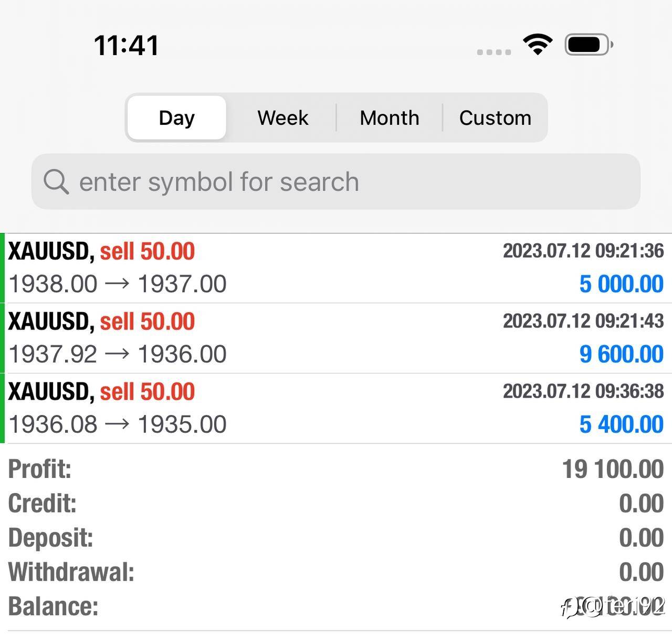
Task: Tap the 11:41 status bar clock
Action: pyautogui.click(x=126, y=45)
